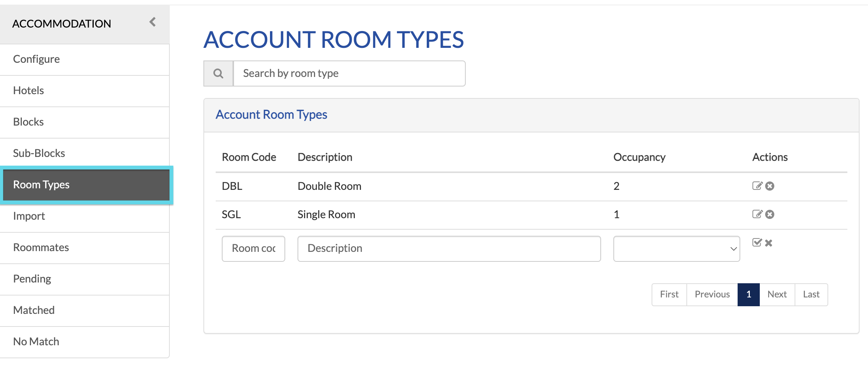
Task: Collapse the Accommodation sidebar chevron
Action: [153, 22]
